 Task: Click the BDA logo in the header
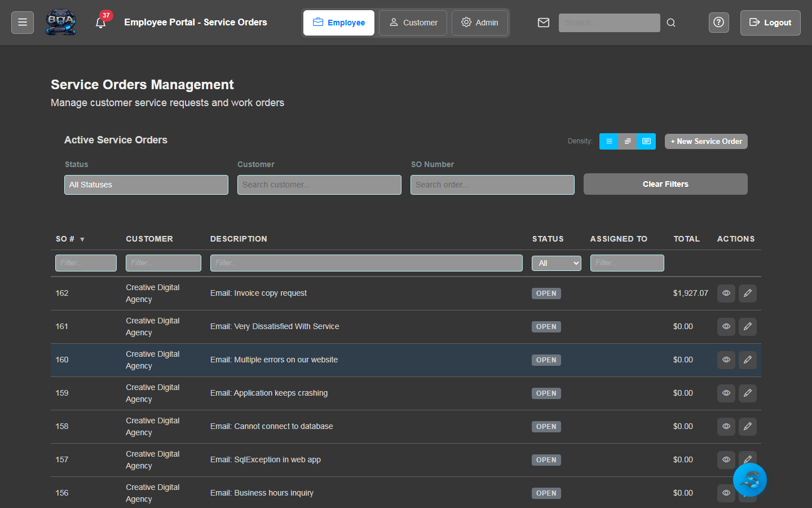61,23
